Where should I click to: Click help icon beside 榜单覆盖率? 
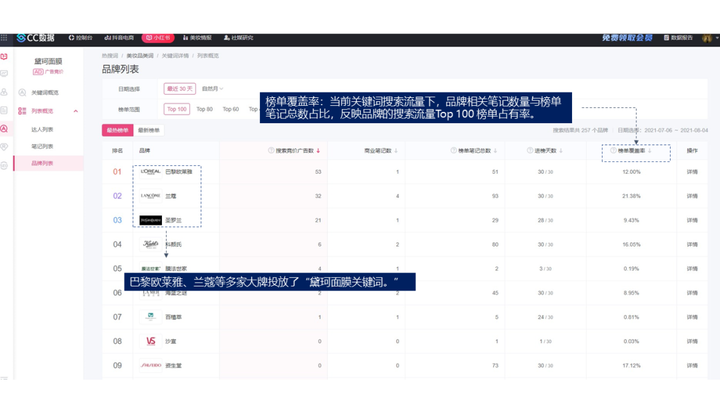tap(613, 151)
